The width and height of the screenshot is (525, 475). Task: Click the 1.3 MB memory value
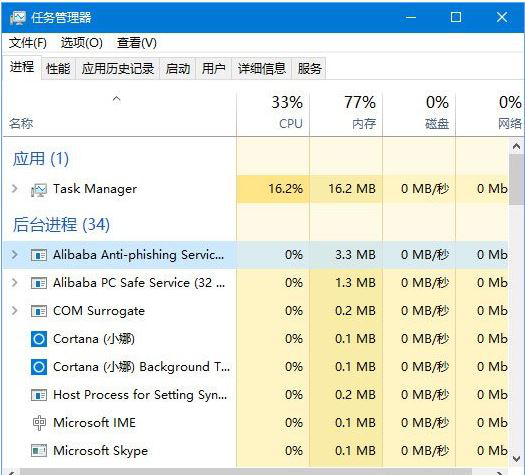coord(355,283)
